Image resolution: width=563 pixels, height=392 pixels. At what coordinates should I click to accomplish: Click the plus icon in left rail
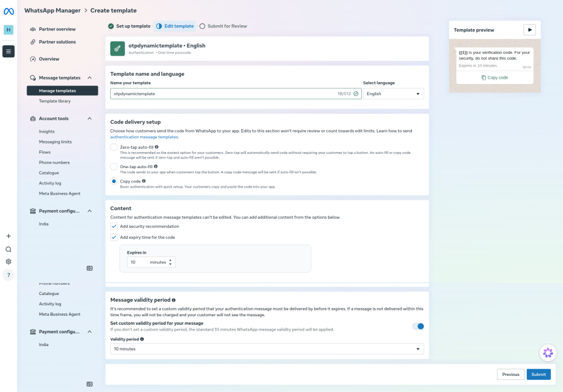pyautogui.click(x=8, y=236)
